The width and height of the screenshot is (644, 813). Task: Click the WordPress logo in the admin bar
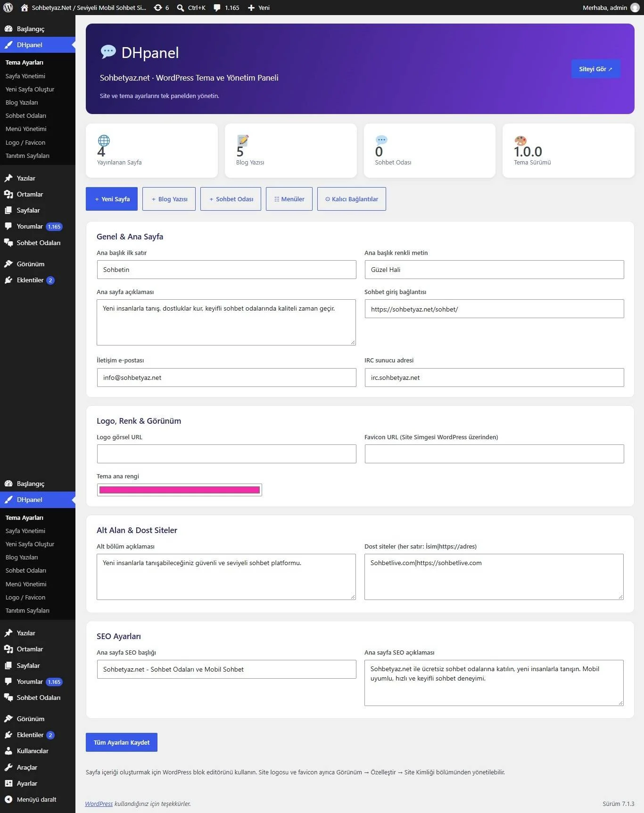(8, 8)
